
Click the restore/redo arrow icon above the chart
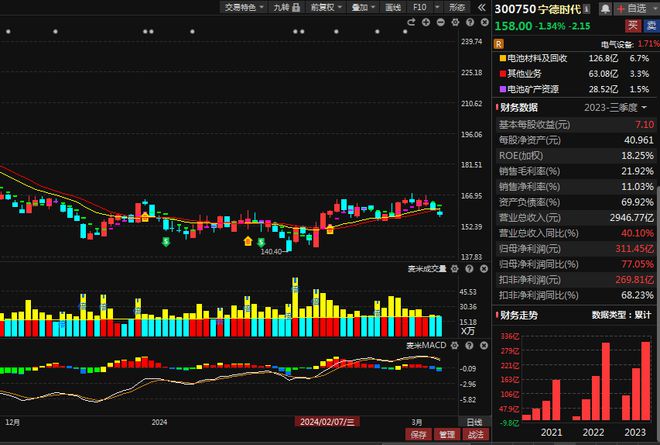[411, 22]
